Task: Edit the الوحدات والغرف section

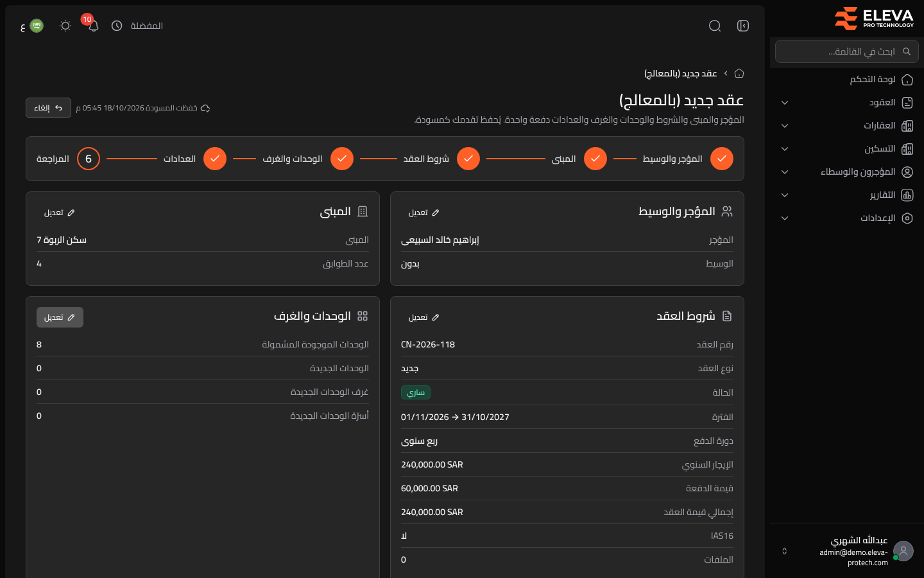Action: (60, 317)
